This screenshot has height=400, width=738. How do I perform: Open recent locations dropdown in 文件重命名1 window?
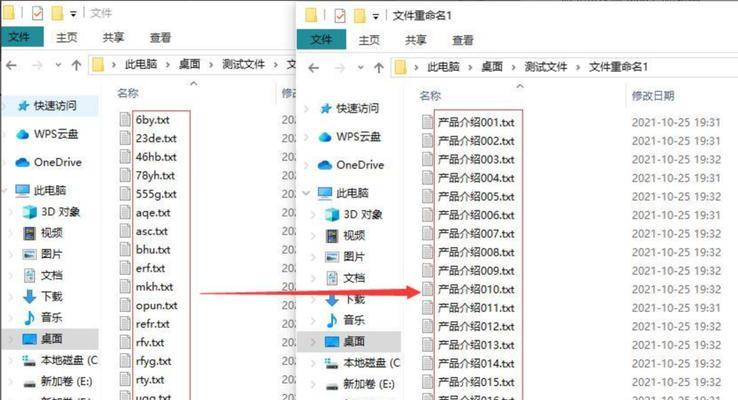361,68
